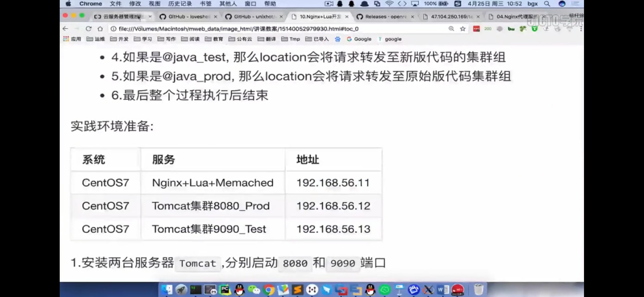The image size is (644, 297).
Task: Launch the rocket Launchpad icon in the dock
Action: point(181,290)
